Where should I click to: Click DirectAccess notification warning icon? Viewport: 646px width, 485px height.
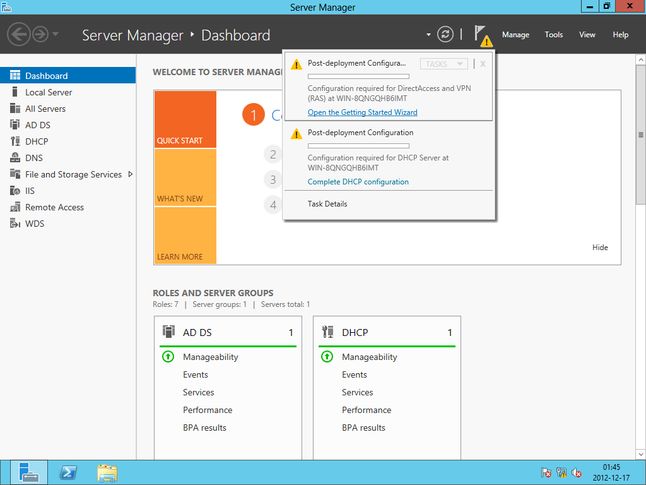[296, 65]
